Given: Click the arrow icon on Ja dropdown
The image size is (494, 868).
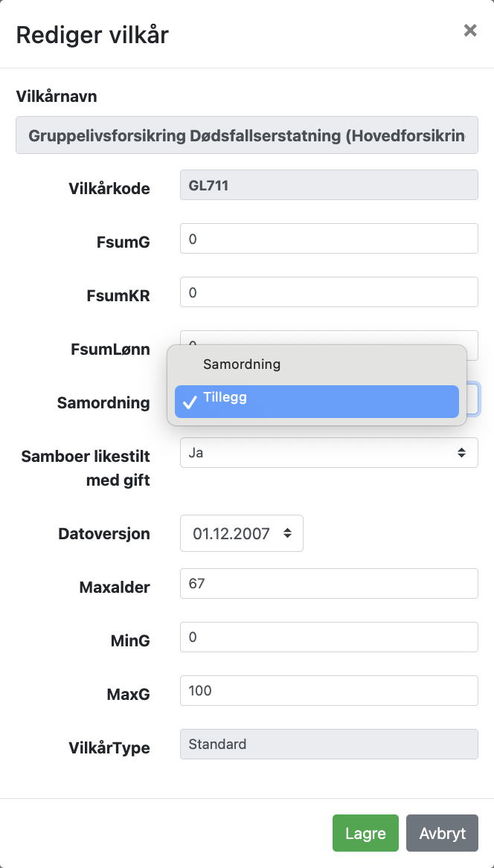Looking at the screenshot, I should click(461, 452).
